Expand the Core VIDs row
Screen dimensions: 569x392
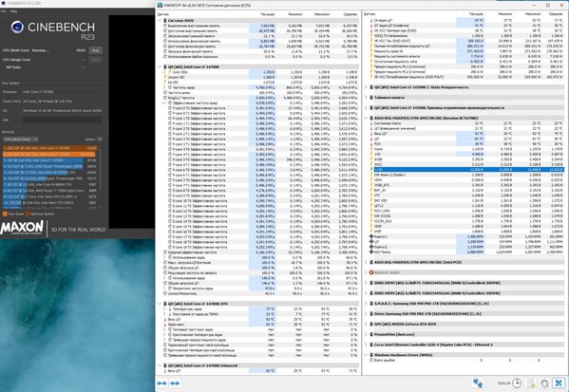164,72
